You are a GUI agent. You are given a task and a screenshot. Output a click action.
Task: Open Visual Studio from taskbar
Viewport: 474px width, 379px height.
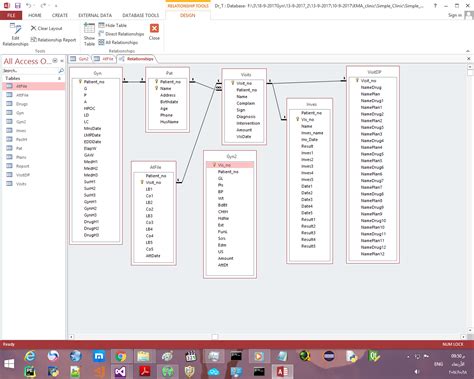(x=121, y=371)
